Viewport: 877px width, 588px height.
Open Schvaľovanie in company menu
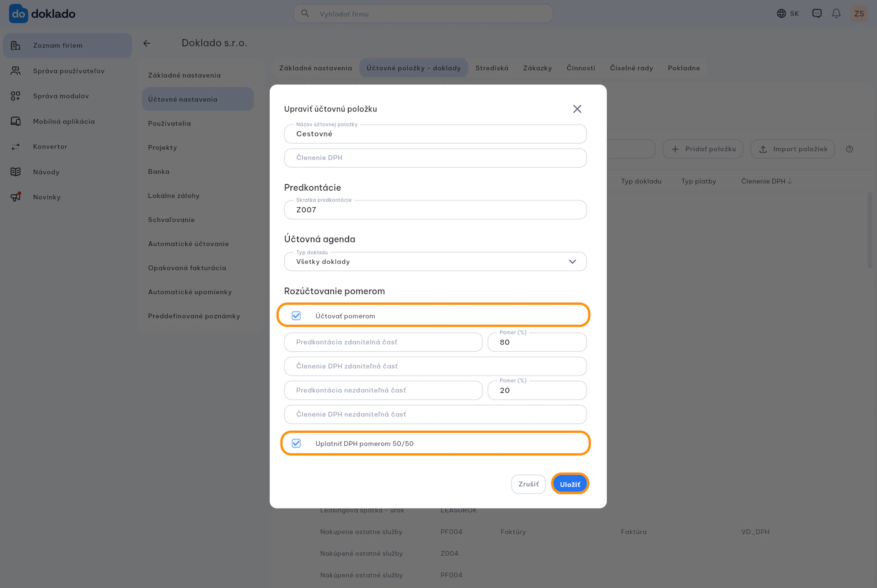(x=198, y=219)
